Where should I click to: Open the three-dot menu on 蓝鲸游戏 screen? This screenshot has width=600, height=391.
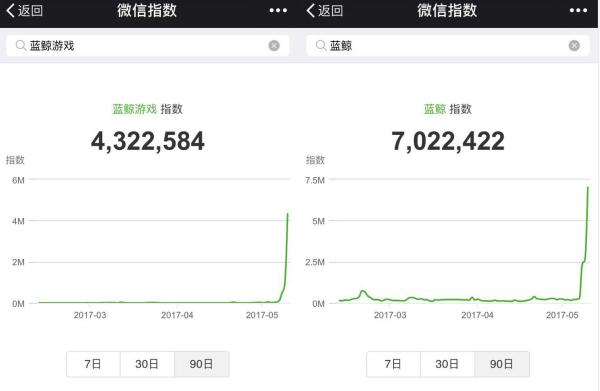278,11
